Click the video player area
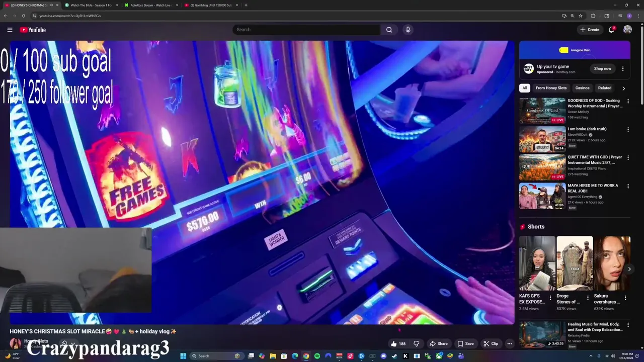Screen dimensions: 644x362 click(262, 183)
